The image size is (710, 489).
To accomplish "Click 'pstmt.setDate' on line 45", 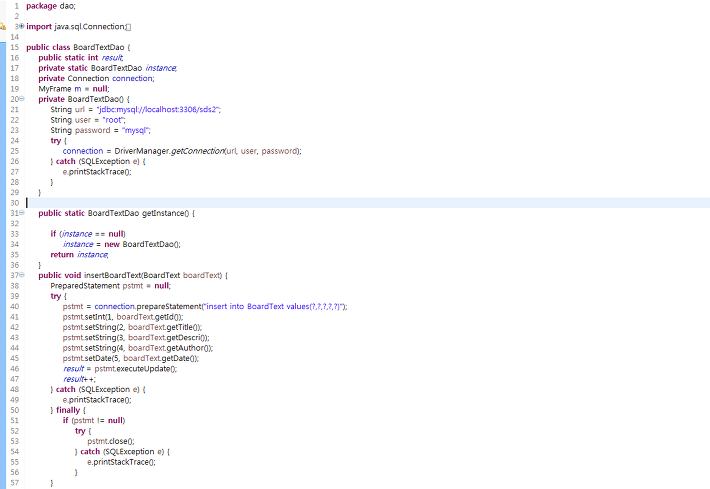I will coord(87,358).
